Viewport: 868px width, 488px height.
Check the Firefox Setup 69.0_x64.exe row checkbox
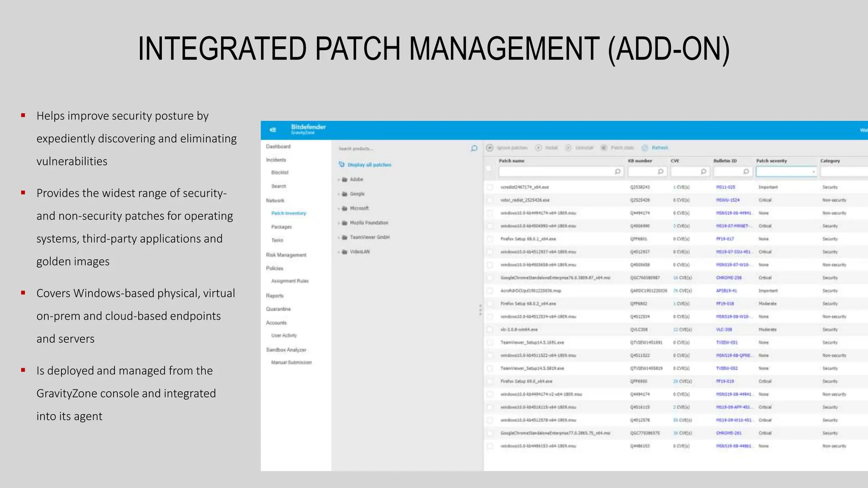[x=490, y=382]
